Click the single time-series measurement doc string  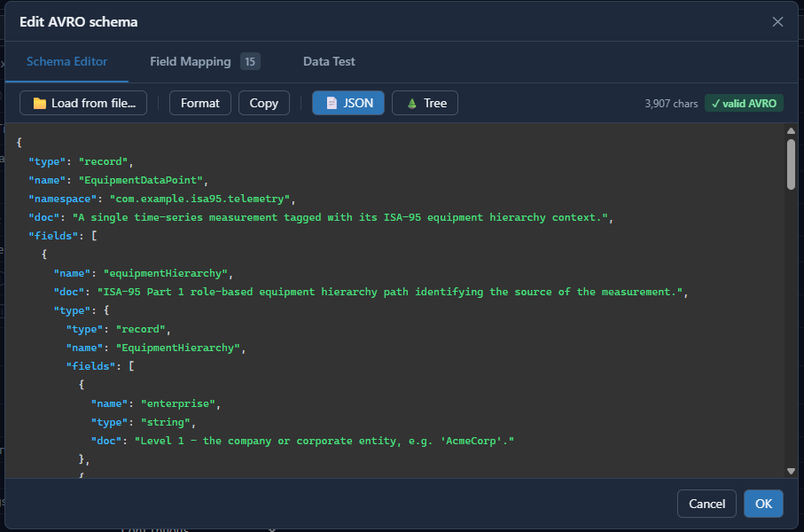pyautogui.click(x=340, y=217)
